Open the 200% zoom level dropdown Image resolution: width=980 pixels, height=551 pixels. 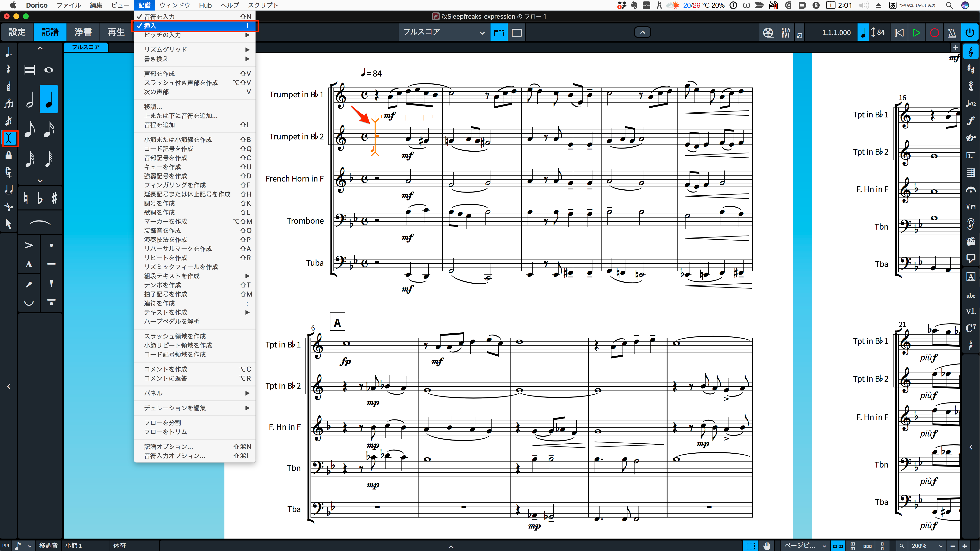pyautogui.click(x=927, y=546)
